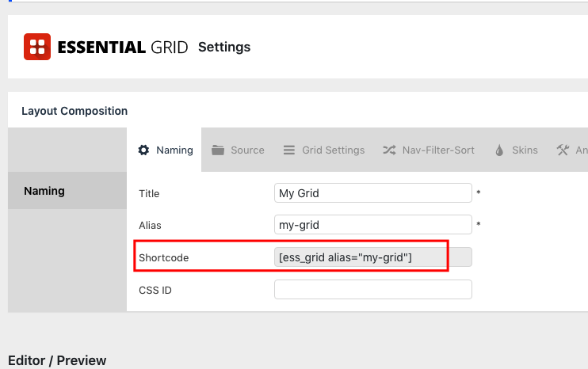The height and width of the screenshot is (369, 588).
Task: Click the shuffle icon for Nav-Filter-Sort
Action: click(389, 150)
